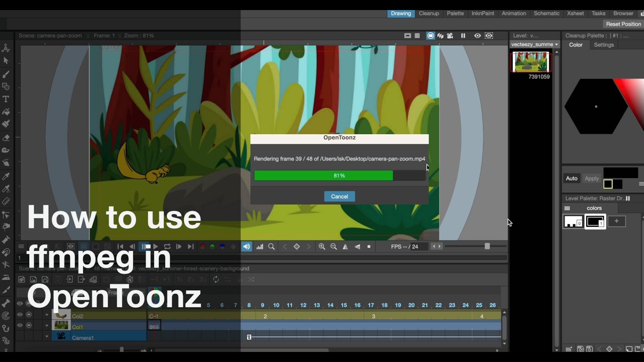
Task: Flip viewer horizontally icon
Action: (345, 246)
